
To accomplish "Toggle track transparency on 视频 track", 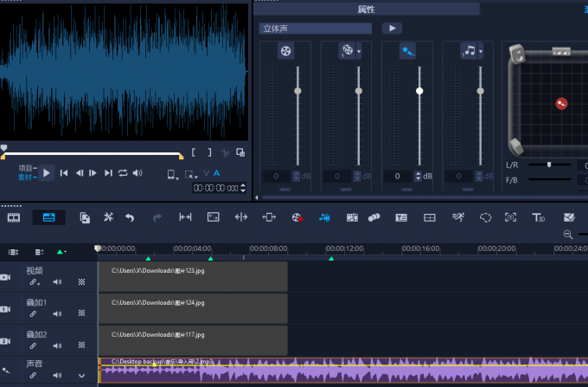I will point(81,282).
